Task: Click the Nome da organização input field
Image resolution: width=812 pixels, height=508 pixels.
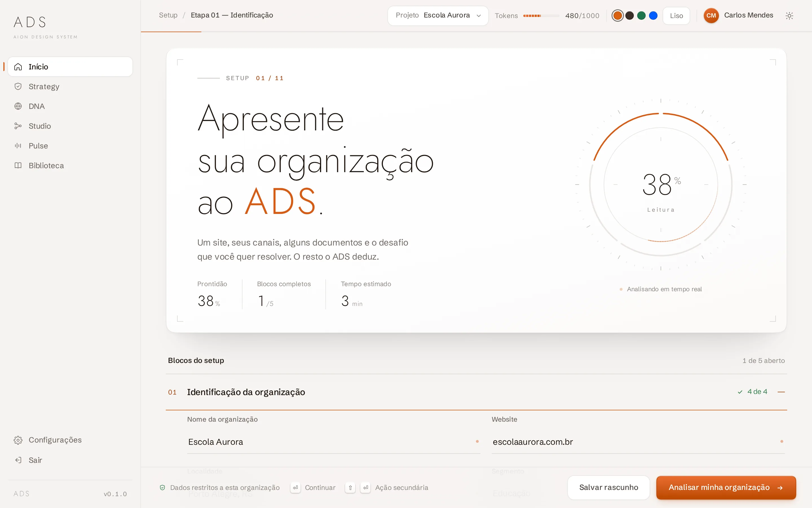Action: 334,442
